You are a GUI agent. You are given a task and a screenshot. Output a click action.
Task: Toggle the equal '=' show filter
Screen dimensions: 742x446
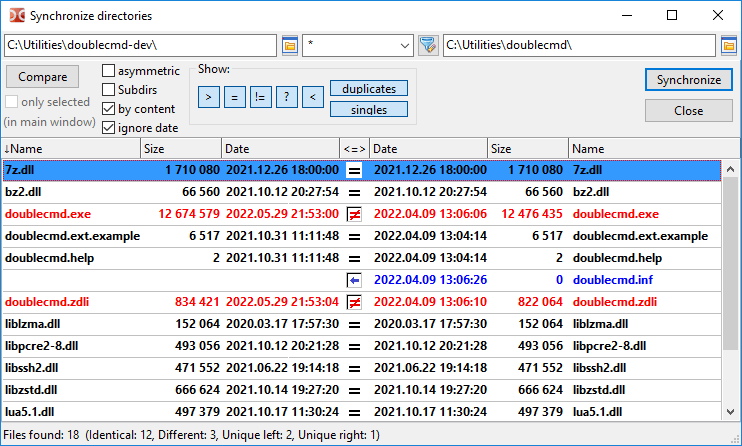click(x=234, y=96)
